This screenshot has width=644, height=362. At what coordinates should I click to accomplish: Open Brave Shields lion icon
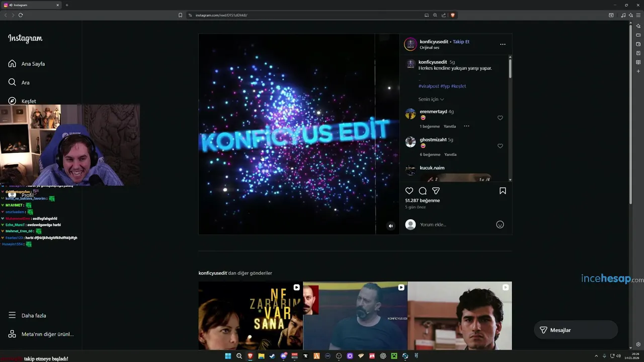click(x=452, y=15)
